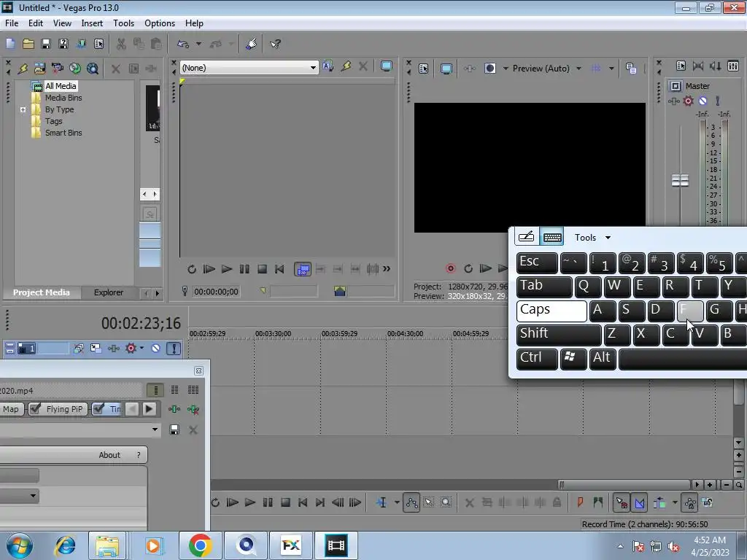Open Preview (Auto) quality dropdown

click(x=578, y=69)
